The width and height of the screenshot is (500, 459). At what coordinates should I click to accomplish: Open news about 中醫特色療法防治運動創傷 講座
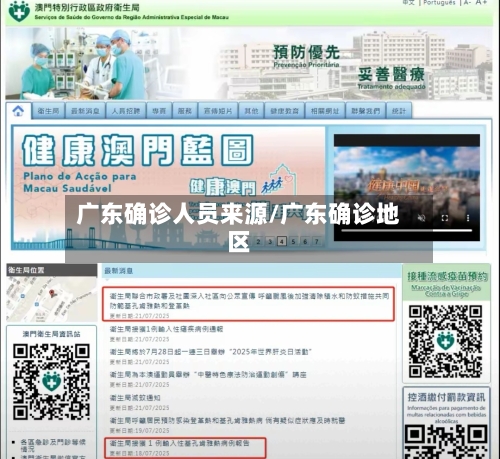click(x=208, y=375)
